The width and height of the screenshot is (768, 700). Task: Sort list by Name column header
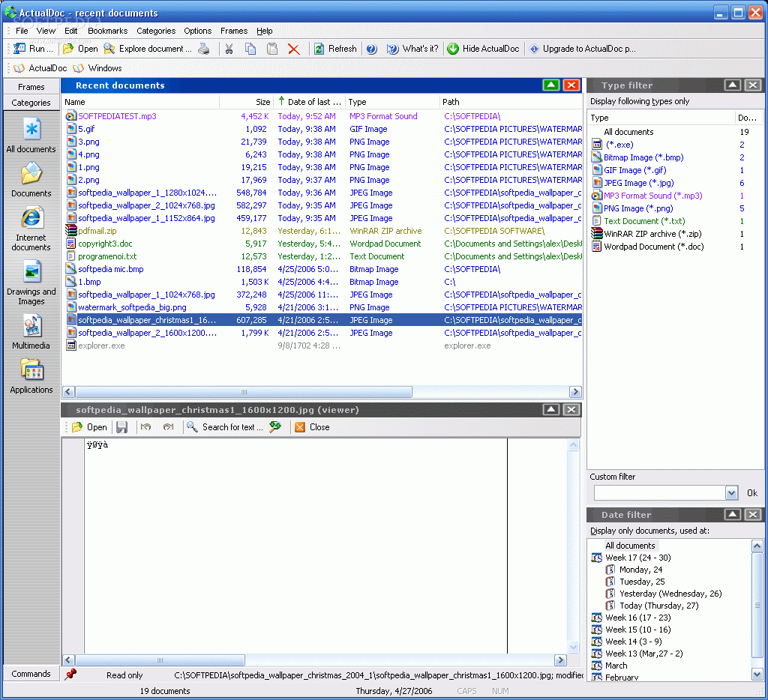tap(140, 102)
